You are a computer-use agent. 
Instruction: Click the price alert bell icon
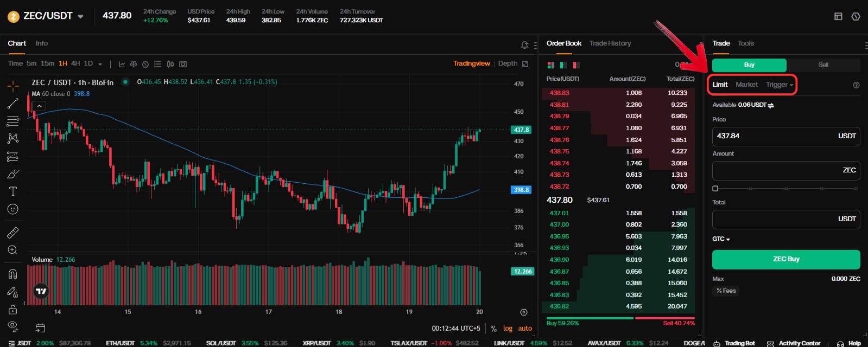click(524, 45)
